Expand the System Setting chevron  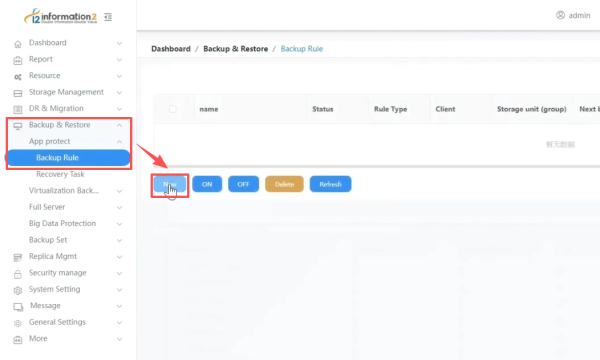click(x=119, y=290)
